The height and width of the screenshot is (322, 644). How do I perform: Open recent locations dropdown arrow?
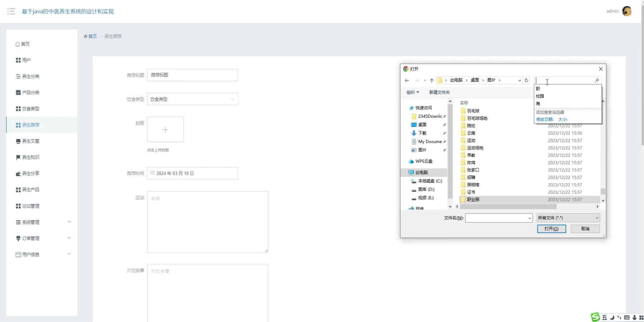pos(425,80)
